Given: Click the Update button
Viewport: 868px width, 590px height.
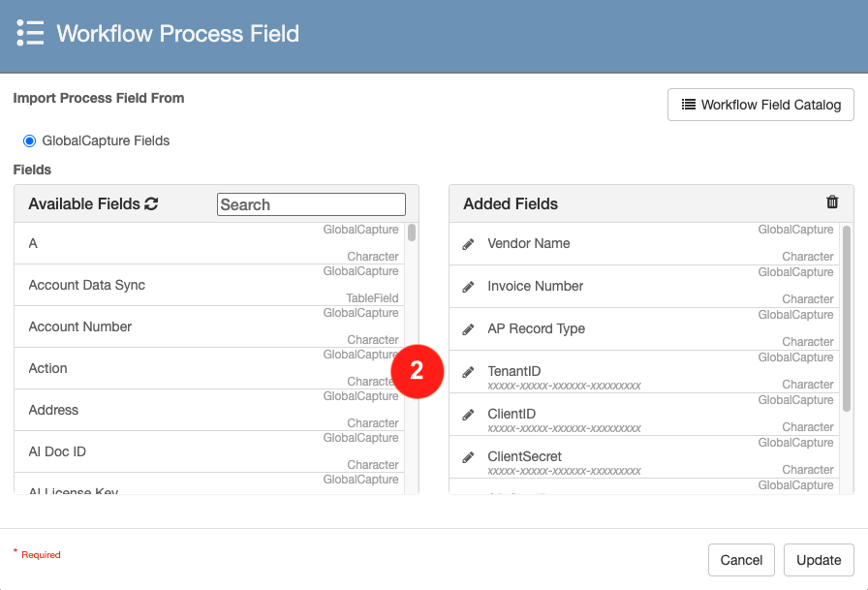Looking at the screenshot, I should 819,560.
